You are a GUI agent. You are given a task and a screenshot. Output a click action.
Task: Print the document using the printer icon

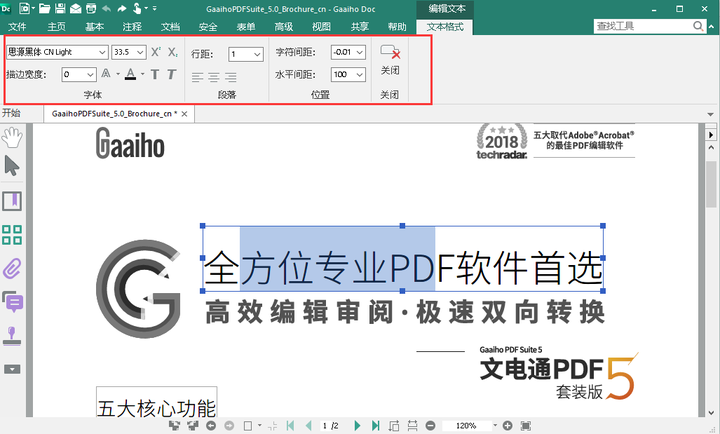tap(91, 8)
